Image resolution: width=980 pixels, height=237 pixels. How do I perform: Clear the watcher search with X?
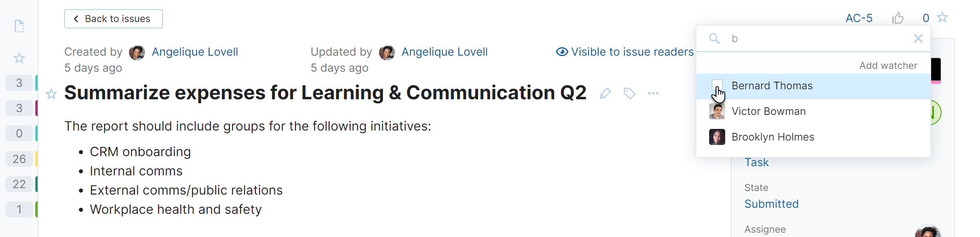click(x=918, y=38)
